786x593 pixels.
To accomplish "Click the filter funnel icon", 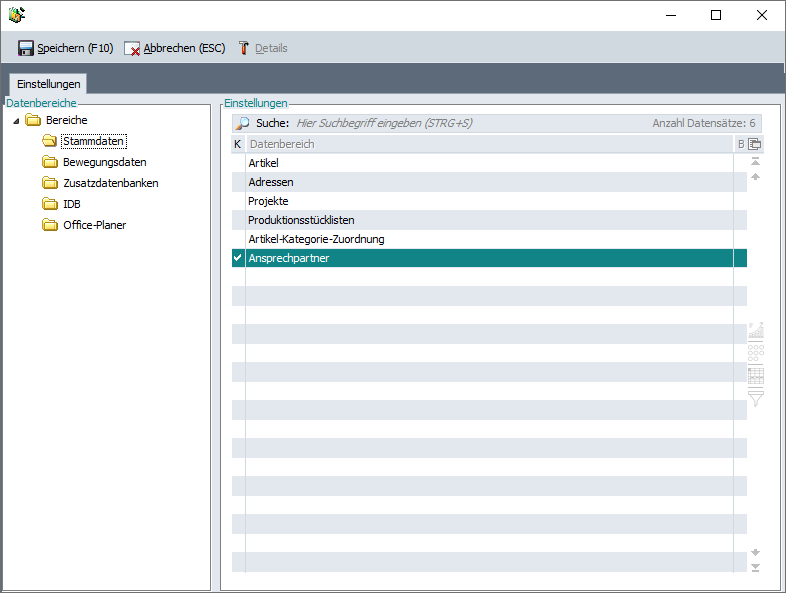I will 756,398.
